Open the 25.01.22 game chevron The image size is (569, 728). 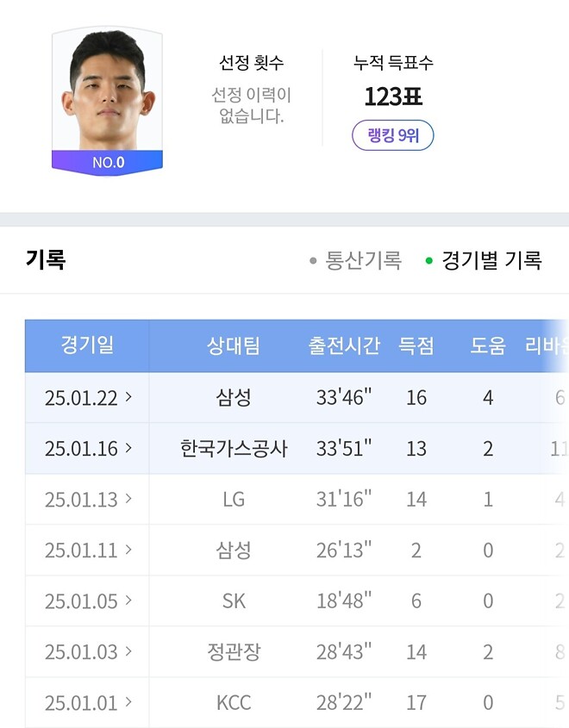click(128, 397)
